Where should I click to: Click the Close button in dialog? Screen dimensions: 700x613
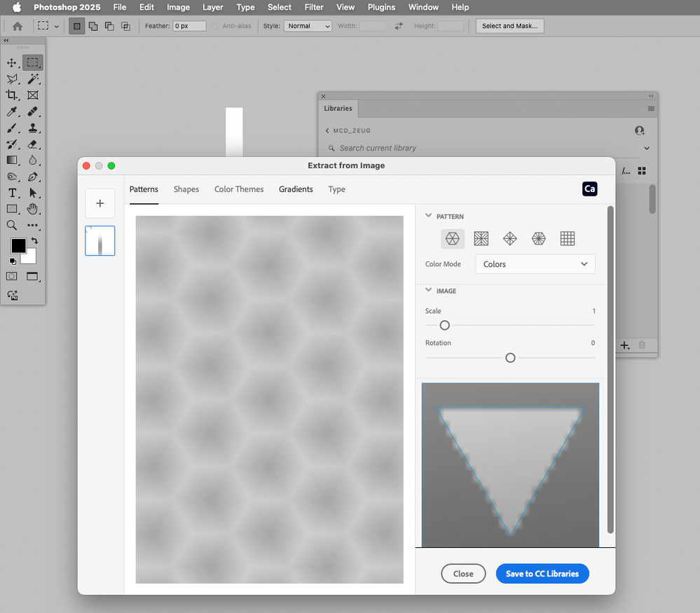(x=463, y=574)
